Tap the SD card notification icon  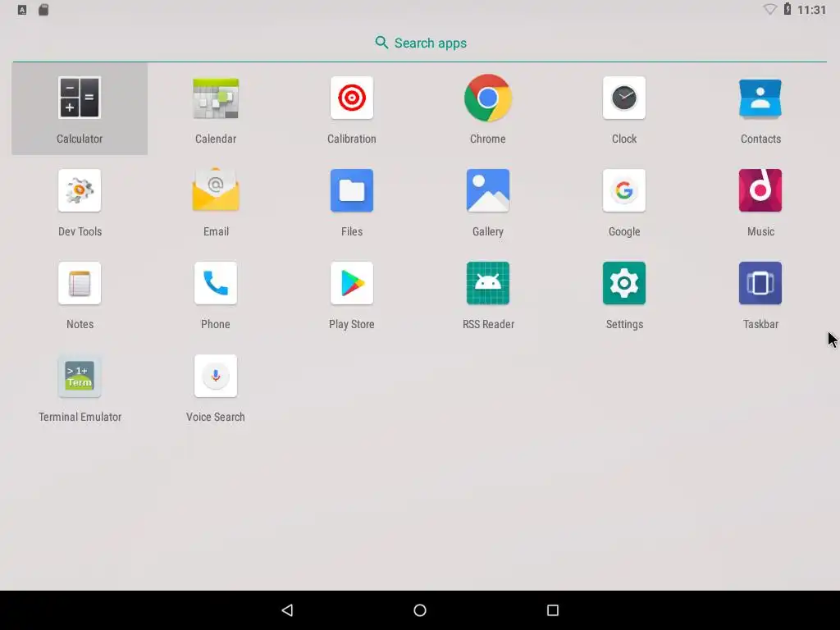(43, 10)
